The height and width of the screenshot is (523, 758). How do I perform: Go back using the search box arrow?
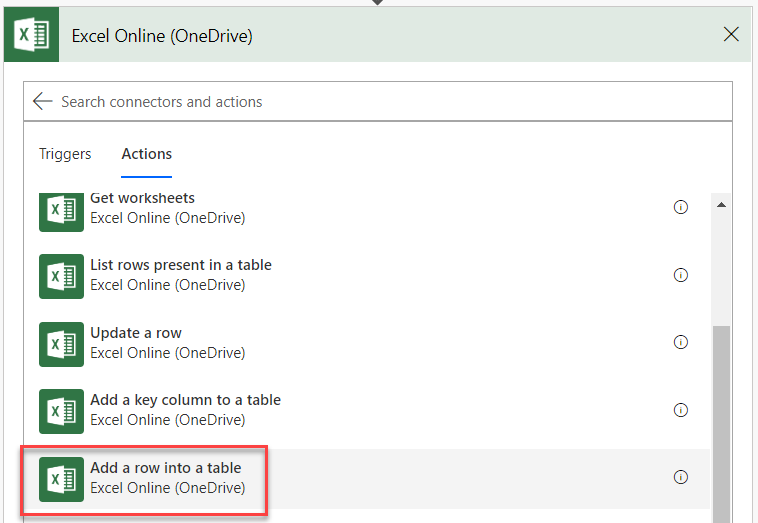click(x=42, y=101)
